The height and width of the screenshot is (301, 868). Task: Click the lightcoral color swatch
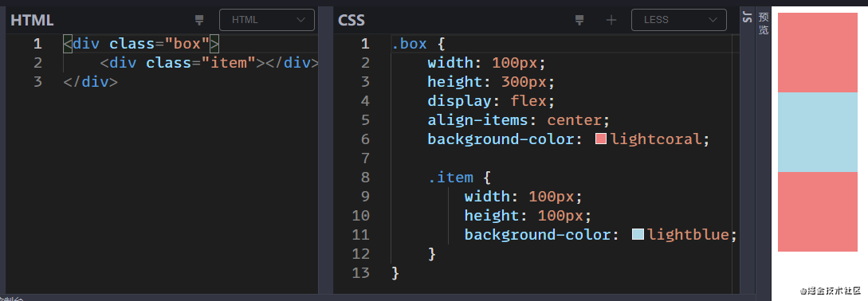[601, 139]
